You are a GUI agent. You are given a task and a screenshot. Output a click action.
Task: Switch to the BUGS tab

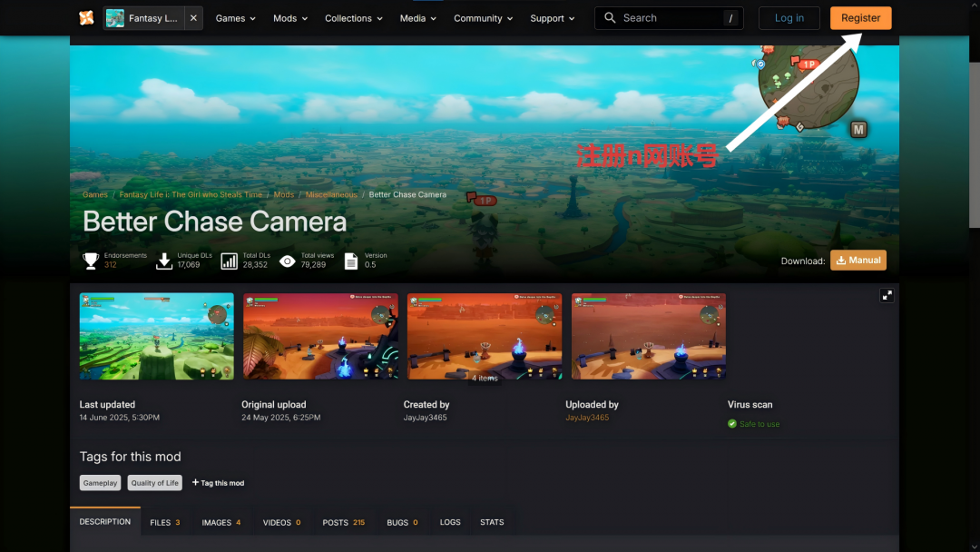pyautogui.click(x=402, y=522)
